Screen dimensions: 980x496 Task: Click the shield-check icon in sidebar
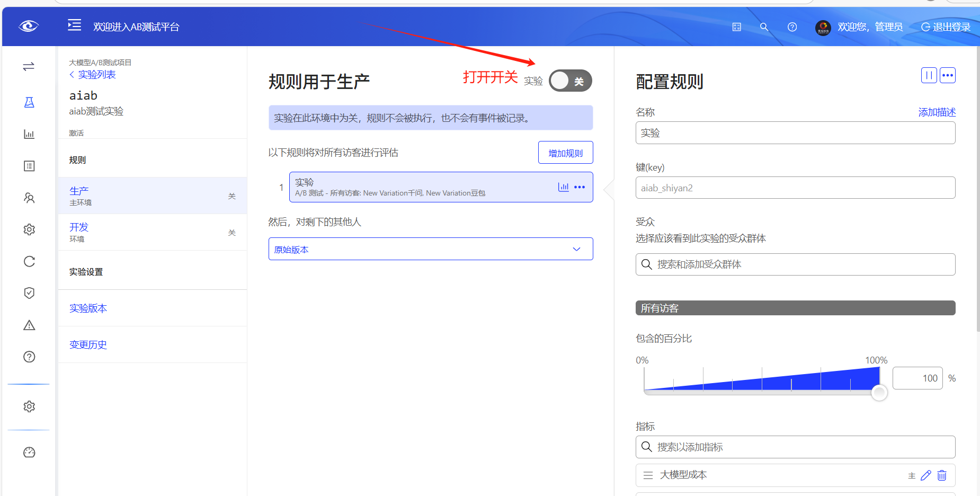tap(29, 293)
